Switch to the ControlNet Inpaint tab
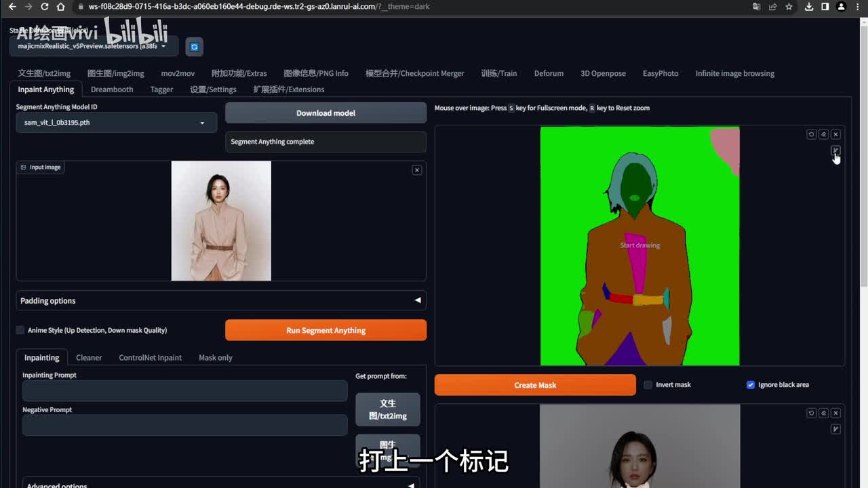This screenshot has height=488, width=868. [150, 358]
